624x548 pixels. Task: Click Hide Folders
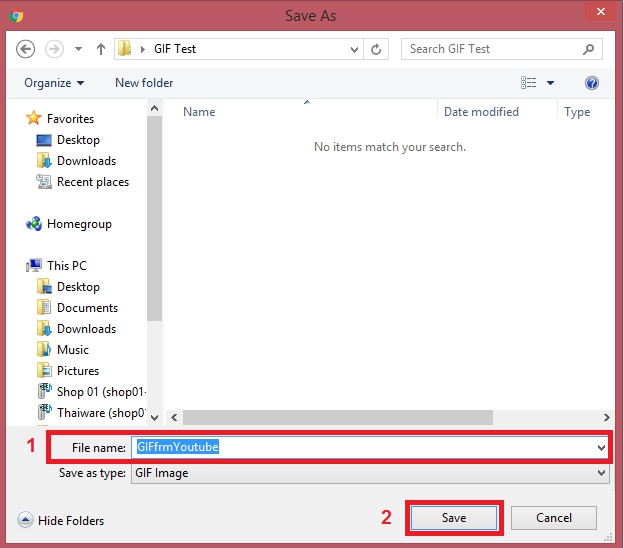[61, 521]
